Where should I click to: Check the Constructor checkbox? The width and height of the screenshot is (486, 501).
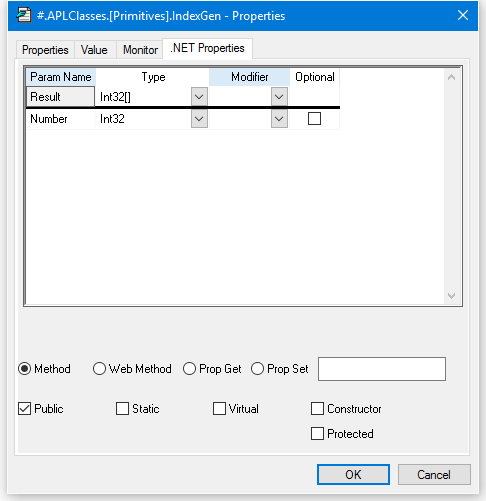317,409
